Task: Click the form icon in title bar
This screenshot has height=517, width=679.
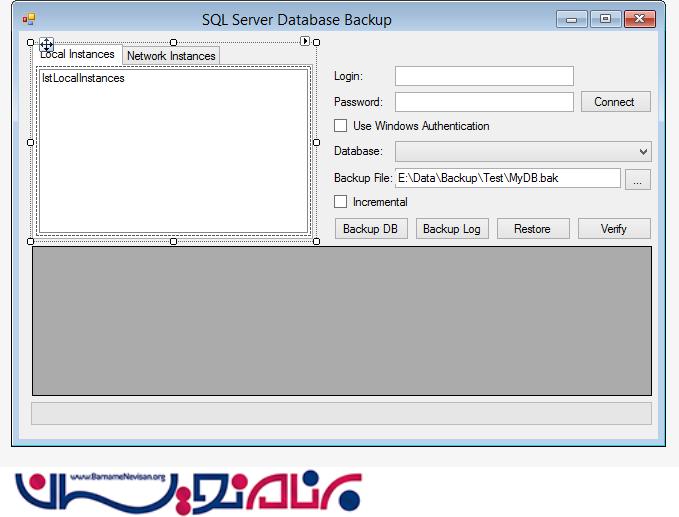Action: (29, 19)
